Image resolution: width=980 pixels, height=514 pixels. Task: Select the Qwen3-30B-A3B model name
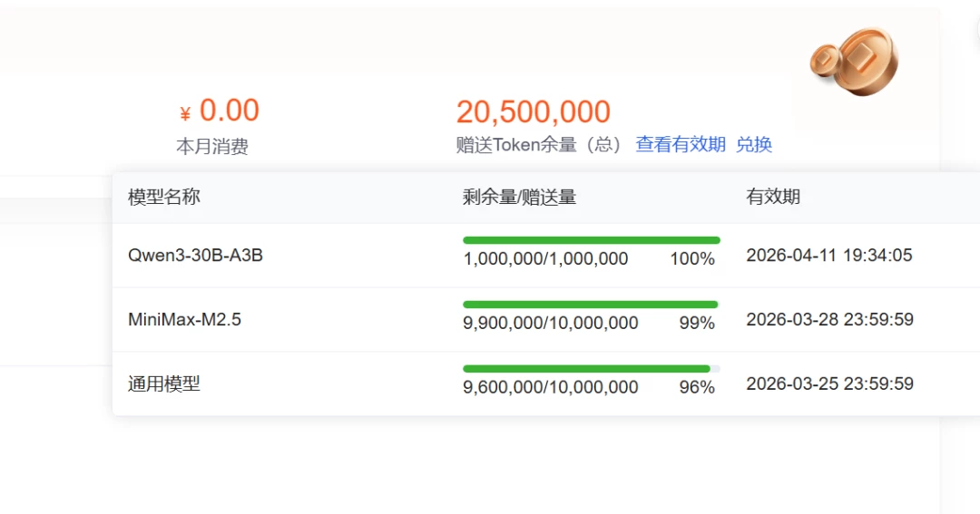pos(195,256)
